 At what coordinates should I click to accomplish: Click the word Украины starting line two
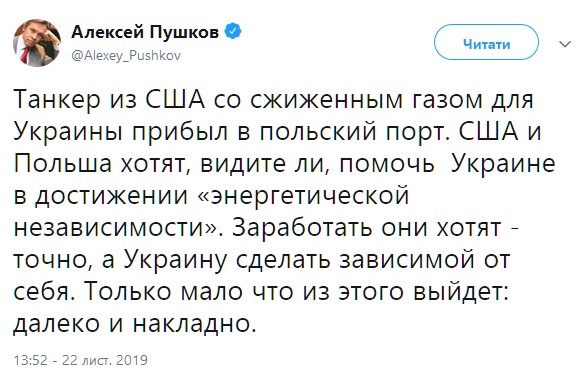coord(68,133)
